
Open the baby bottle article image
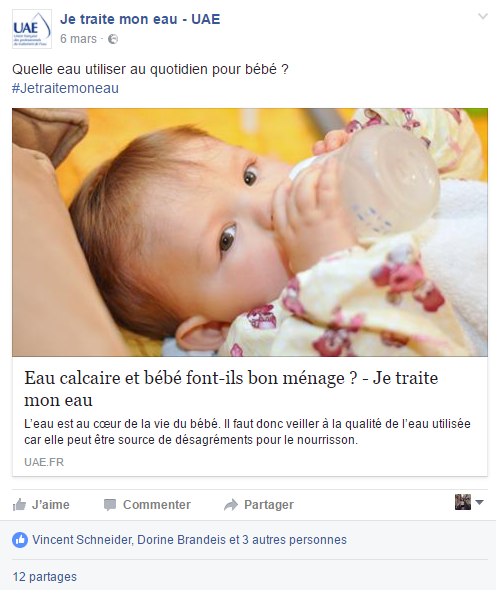coord(250,232)
